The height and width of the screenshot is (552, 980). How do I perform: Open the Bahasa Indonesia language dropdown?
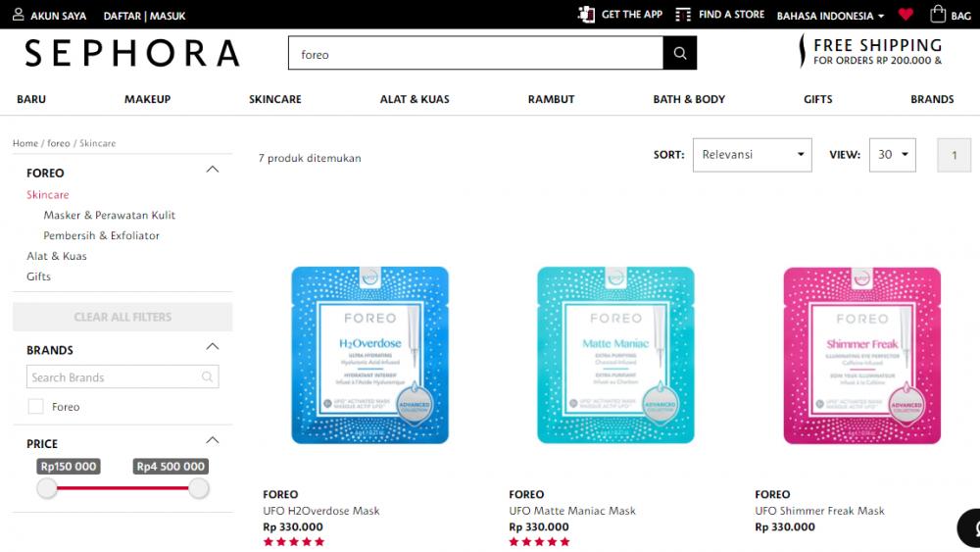(x=830, y=16)
